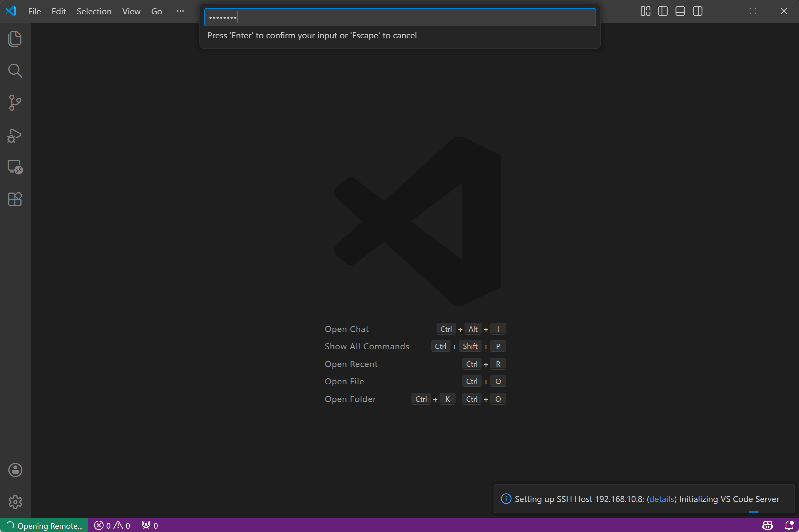
Task: Toggle the Primary Side Bar
Action: (663, 11)
